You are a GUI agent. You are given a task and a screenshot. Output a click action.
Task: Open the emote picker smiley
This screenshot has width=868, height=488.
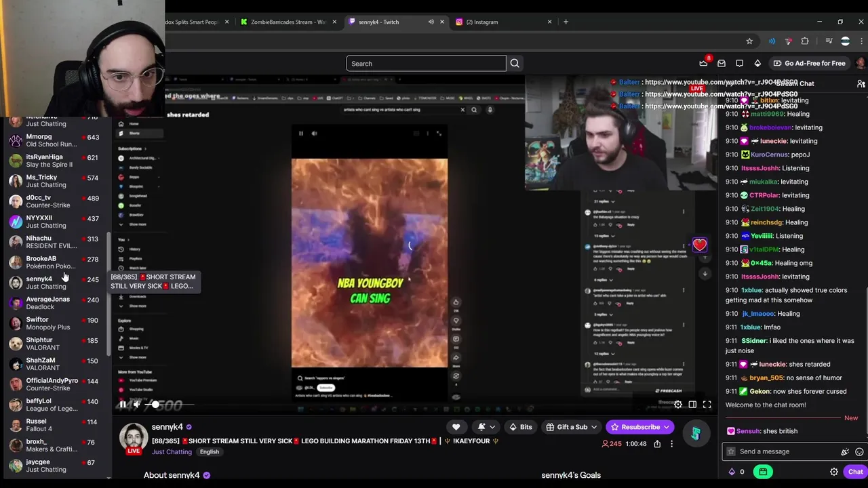[x=859, y=451]
